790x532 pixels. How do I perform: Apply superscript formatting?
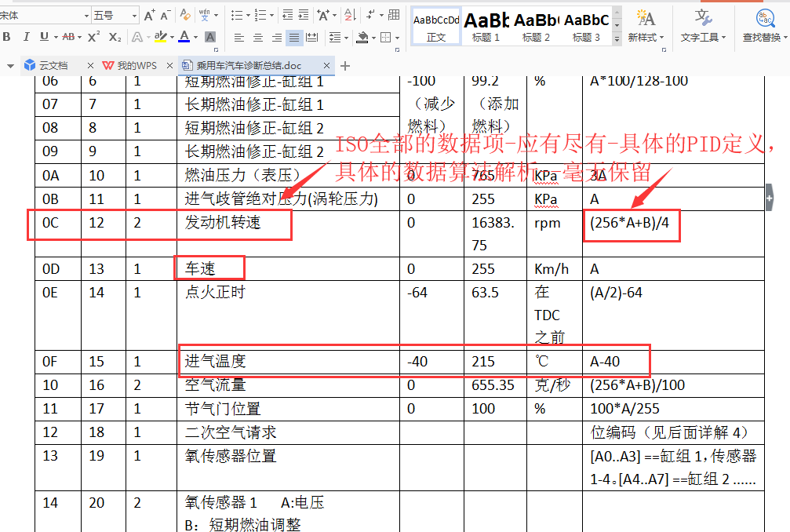[x=93, y=37]
